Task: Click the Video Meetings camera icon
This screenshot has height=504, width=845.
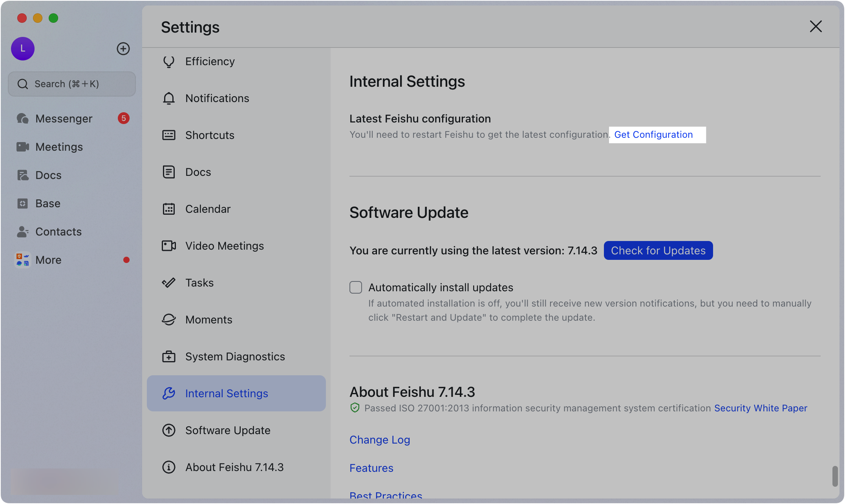Action: click(x=169, y=246)
